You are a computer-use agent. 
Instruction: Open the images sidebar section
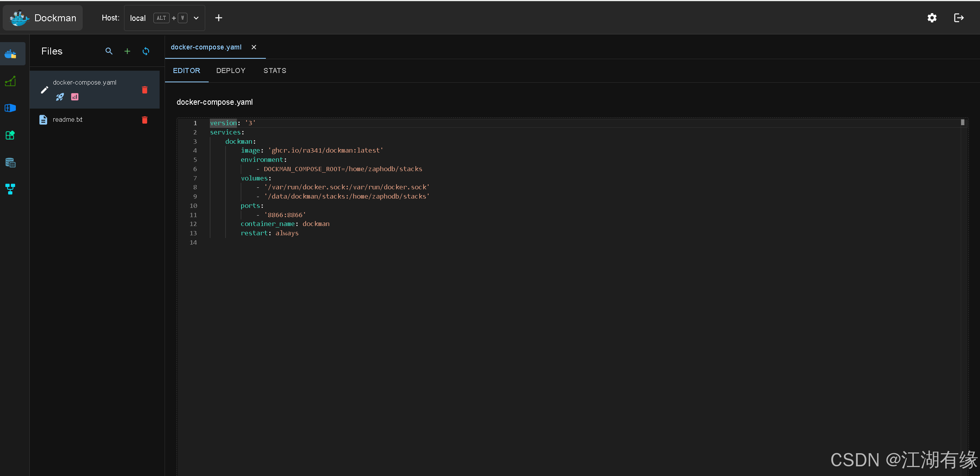[x=10, y=135]
